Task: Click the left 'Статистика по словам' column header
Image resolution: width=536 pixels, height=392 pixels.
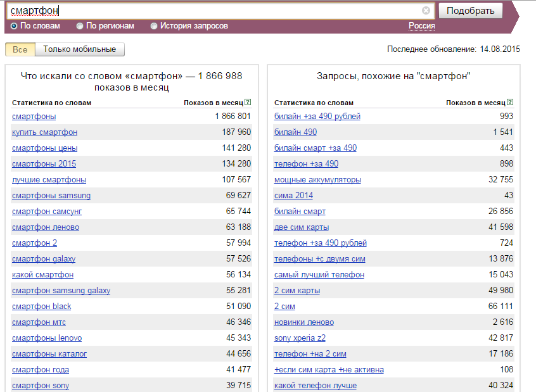Action: [51, 103]
